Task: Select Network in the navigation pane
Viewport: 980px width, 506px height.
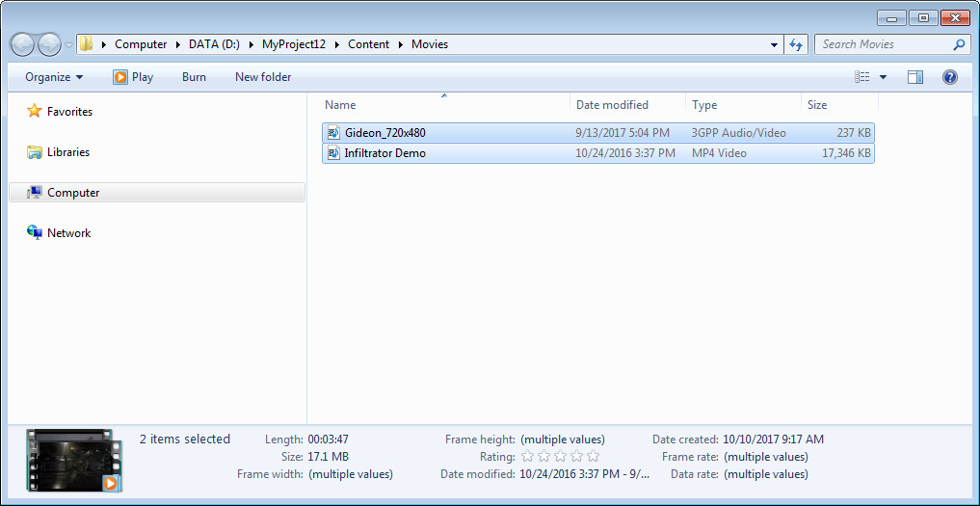Action: tap(68, 233)
